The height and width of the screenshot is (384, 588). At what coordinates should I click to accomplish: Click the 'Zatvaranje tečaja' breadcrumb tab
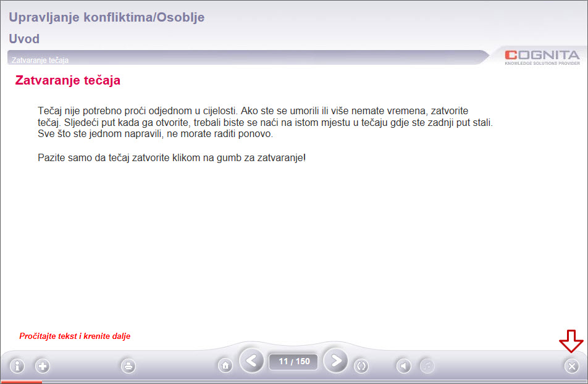(x=40, y=60)
